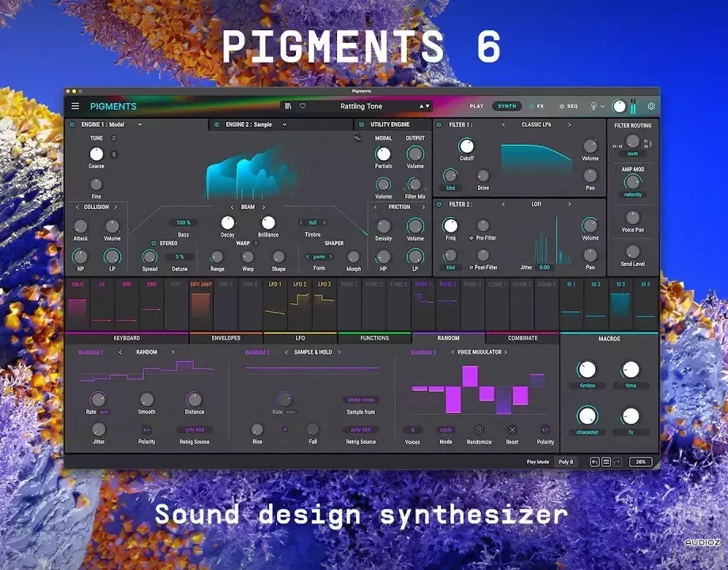Open tune quantize settings icon beside TUNE
The image size is (728, 570).
114,139
